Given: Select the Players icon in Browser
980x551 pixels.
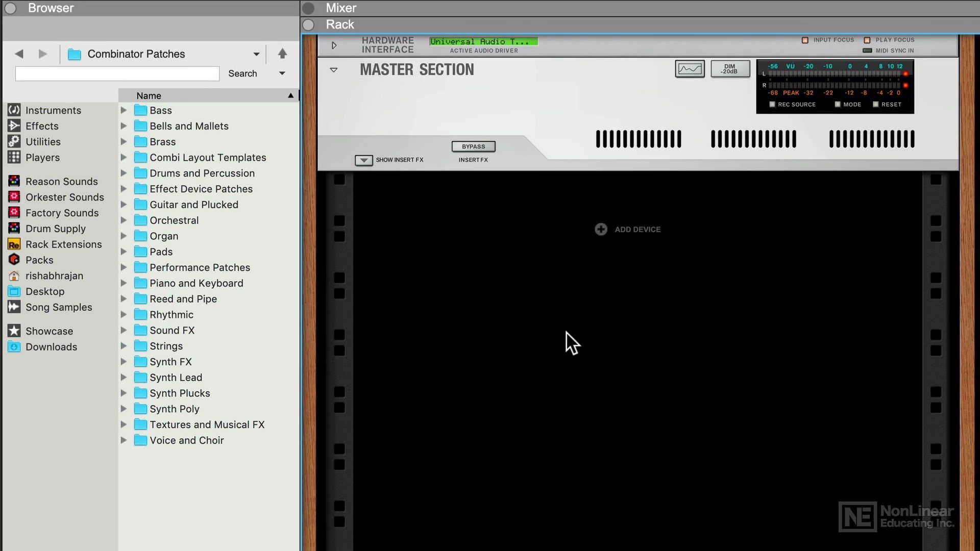Looking at the screenshot, I should pyautogui.click(x=13, y=157).
